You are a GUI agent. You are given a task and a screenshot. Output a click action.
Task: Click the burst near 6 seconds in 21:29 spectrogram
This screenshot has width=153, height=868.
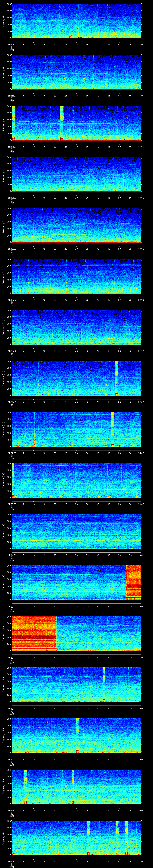coord(25,786)
